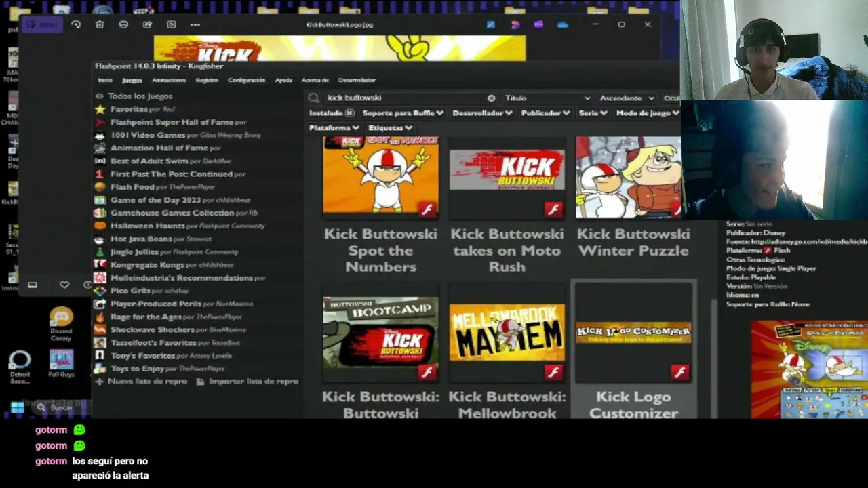Click Importar lista de repro button

pos(247,382)
